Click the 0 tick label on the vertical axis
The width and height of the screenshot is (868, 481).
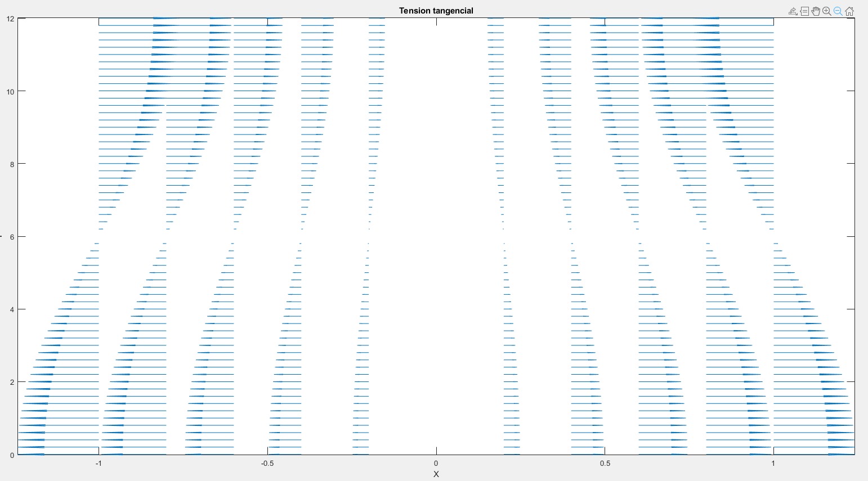tap(12, 455)
